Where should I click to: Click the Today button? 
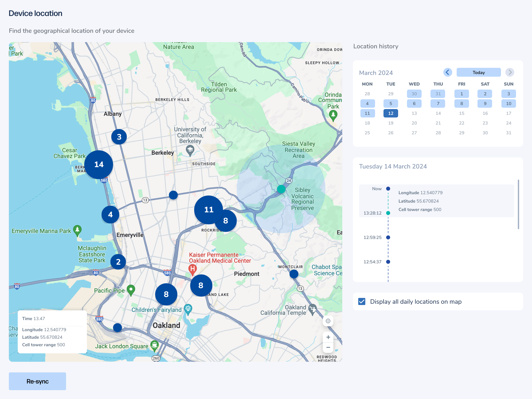coord(478,72)
